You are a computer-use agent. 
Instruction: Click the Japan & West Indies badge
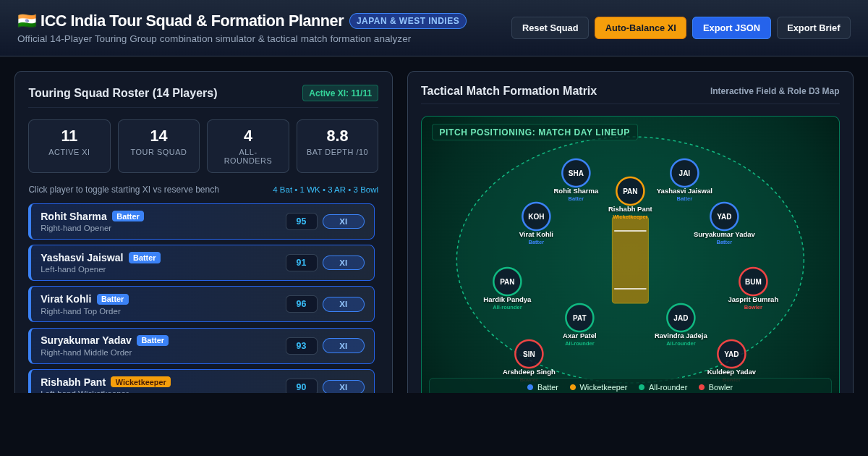[408, 21]
